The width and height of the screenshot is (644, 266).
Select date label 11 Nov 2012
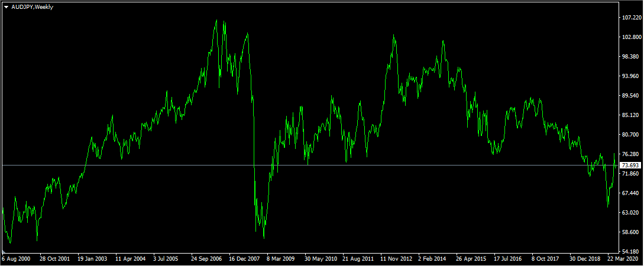coord(396,259)
